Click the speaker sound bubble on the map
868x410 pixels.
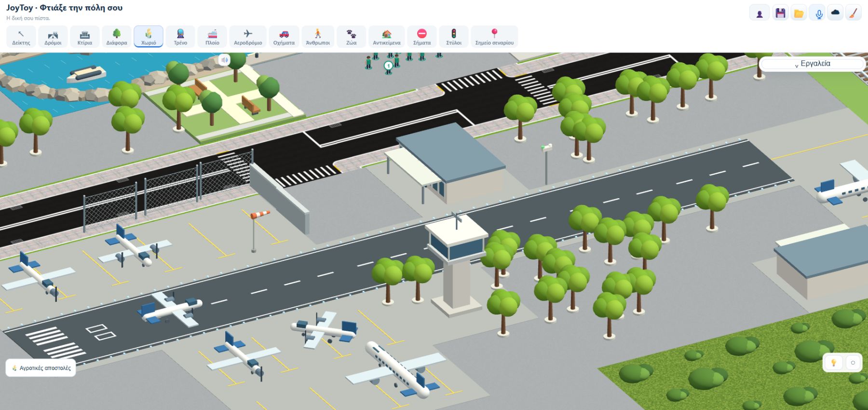(224, 60)
